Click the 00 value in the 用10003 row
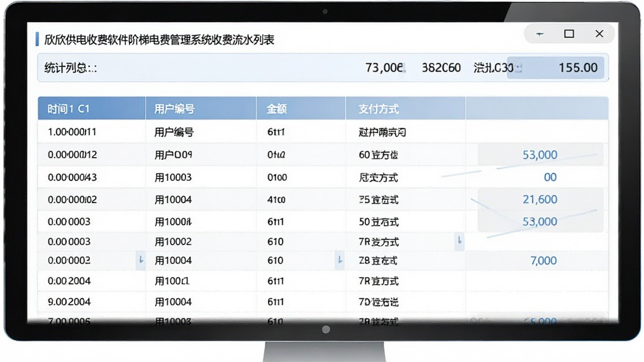This screenshot has height=362, width=644. 550,177
